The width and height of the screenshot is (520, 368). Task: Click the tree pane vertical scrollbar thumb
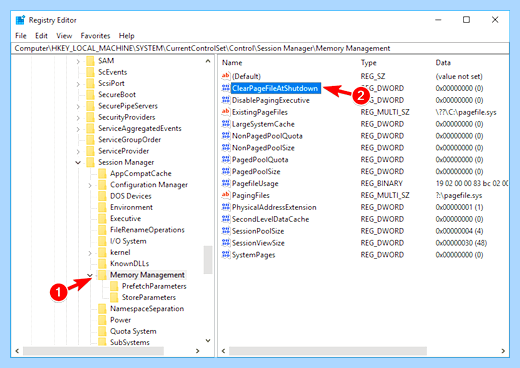[208, 260]
